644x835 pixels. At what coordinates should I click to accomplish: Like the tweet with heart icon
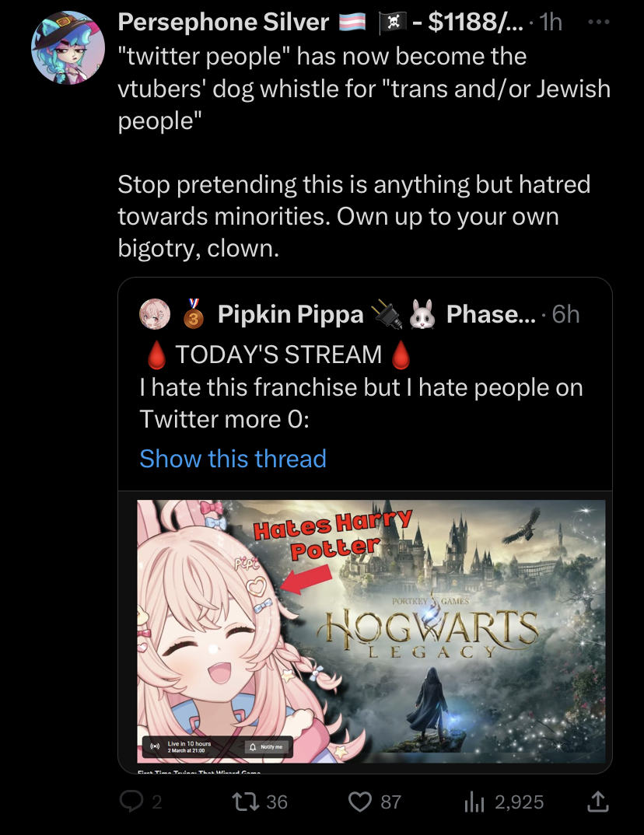(x=359, y=802)
